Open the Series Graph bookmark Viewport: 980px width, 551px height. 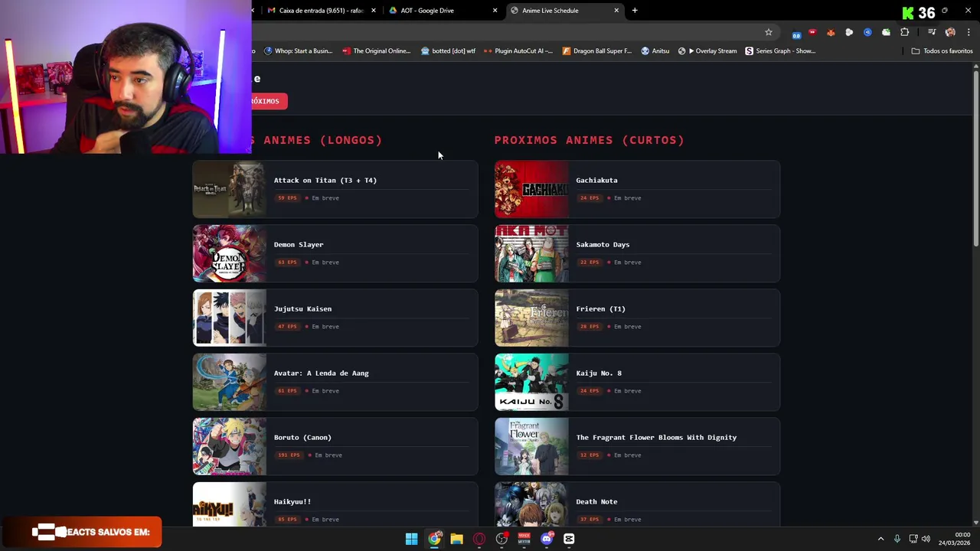[x=780, y=51]
